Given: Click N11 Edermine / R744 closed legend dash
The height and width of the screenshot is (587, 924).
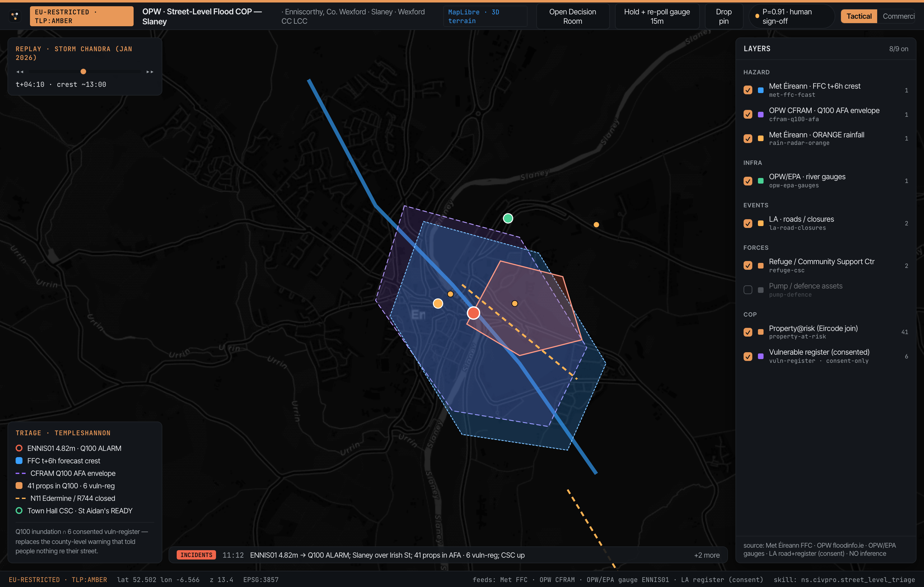Looking at the screenshot, I should pyautogui.click(x=20, y=498).
